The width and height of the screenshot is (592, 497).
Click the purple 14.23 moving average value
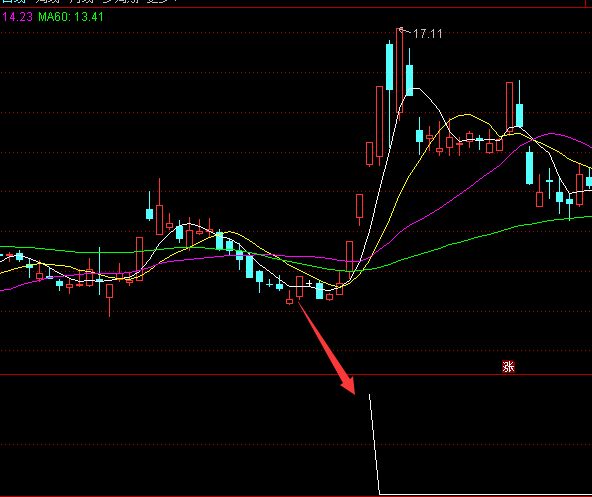[x=17, y=17]
